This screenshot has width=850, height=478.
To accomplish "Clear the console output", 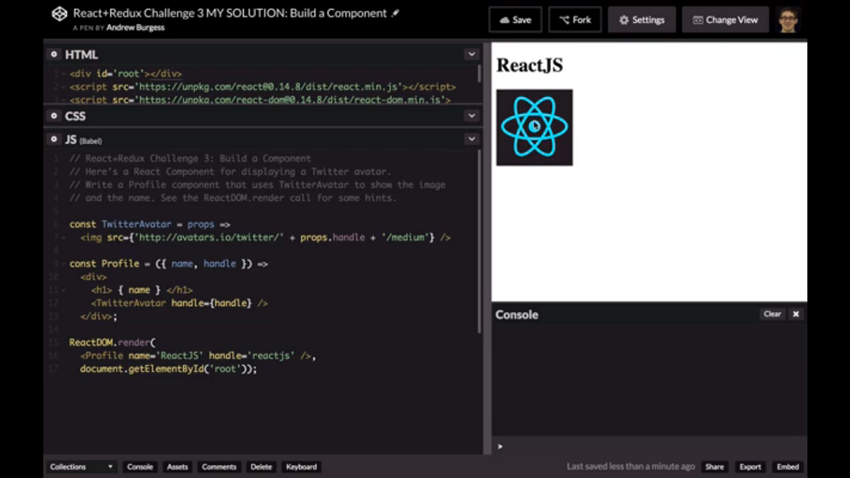I will 772,314.
